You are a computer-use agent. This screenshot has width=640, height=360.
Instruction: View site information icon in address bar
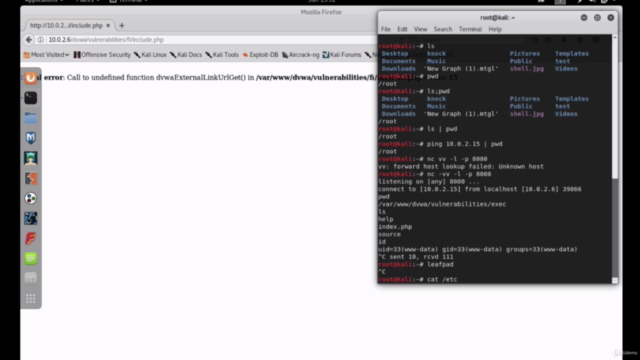[x=41, y=40]
